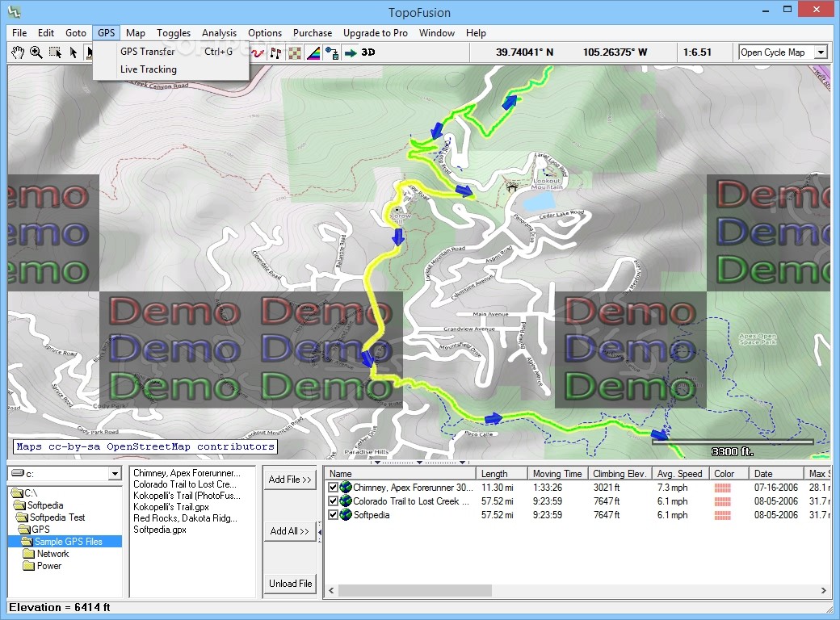The width and height of the screenshot is (840, 620).
Task: Click globe icon for Softpedia track
Action: click(x=346, y=515)
